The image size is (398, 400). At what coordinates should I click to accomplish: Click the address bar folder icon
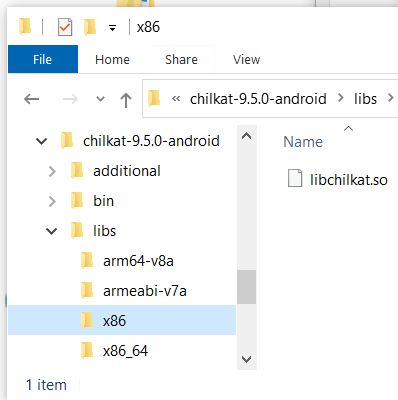pos(154,99)
